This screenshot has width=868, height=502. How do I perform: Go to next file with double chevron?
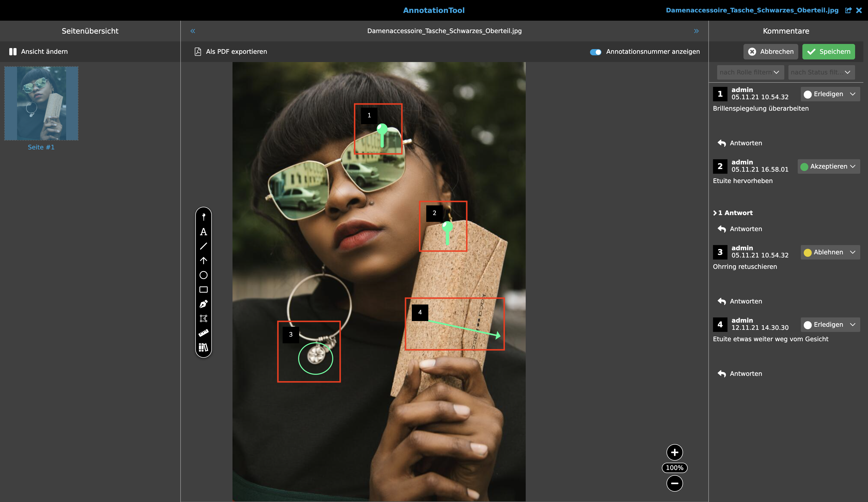696,31
